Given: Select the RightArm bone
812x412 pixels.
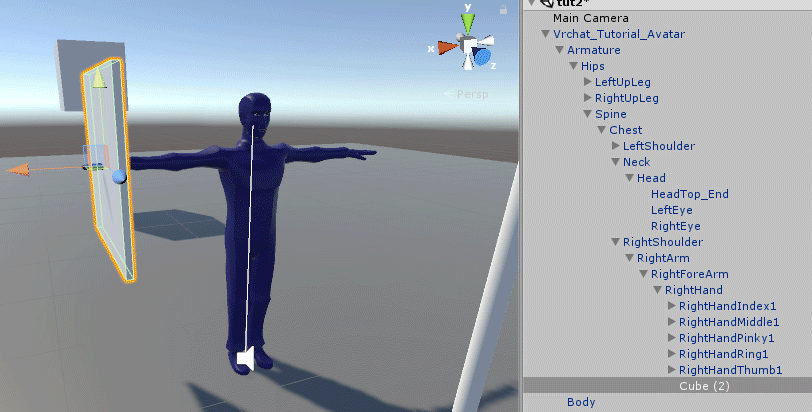Looking at the screenshot, I should point(663,258).
